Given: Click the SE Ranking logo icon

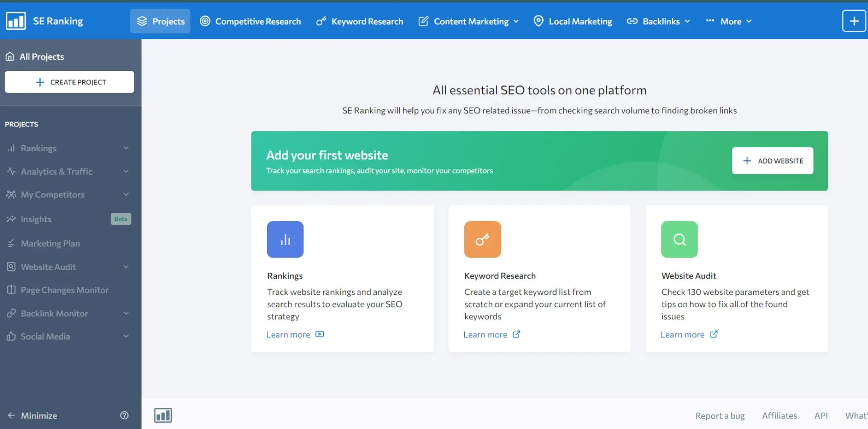Looking at the screenshot, I should (x=16, y=21).
